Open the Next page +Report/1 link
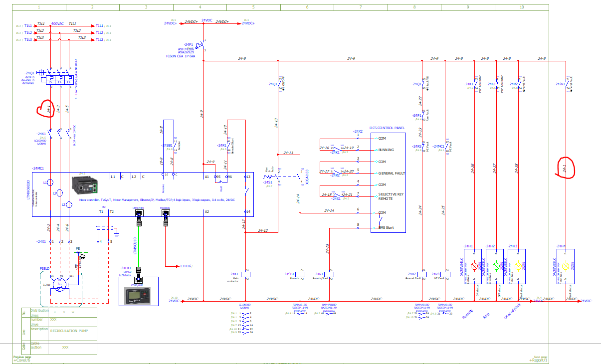 tap(538, 359)
